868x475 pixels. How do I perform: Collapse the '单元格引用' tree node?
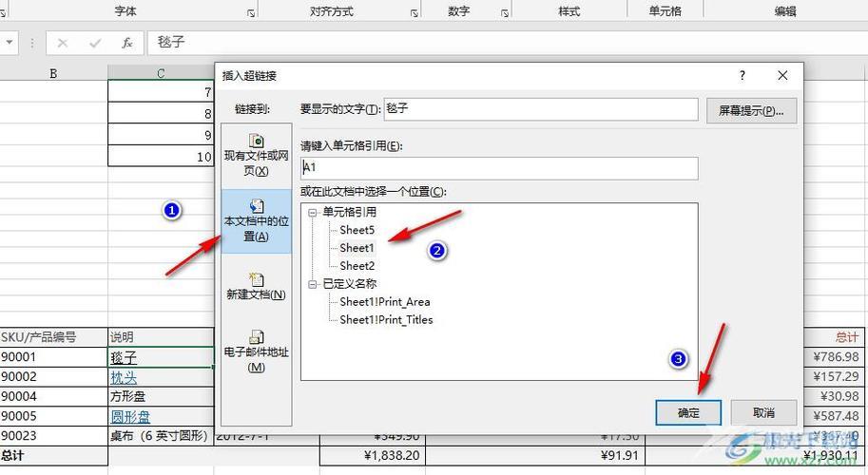[313, 213]
